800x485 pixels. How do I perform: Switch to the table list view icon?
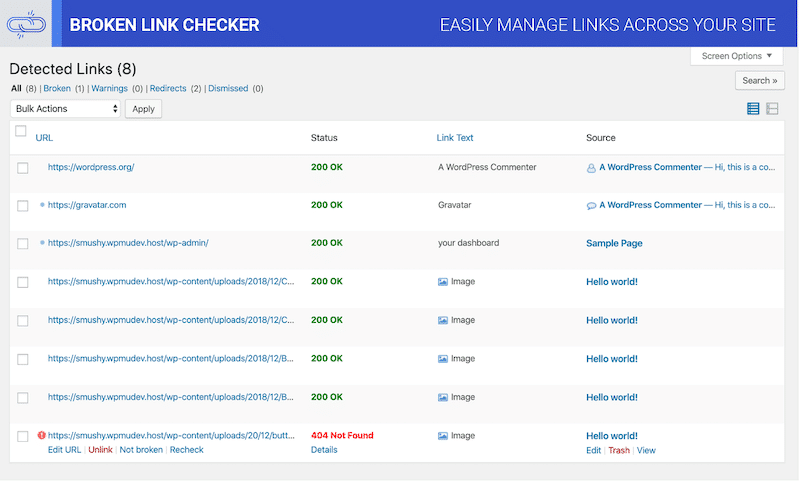[753, 109]
